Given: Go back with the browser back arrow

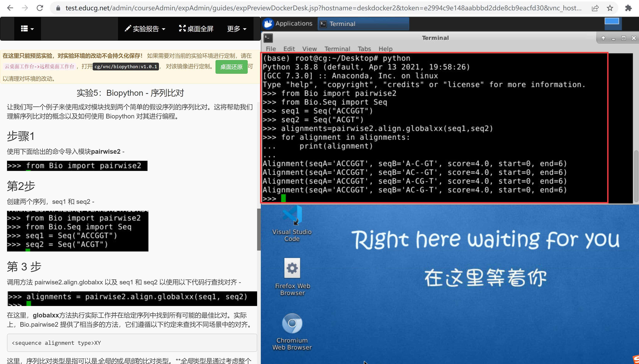Looking at the screenshot, I should tap(10, 8).
